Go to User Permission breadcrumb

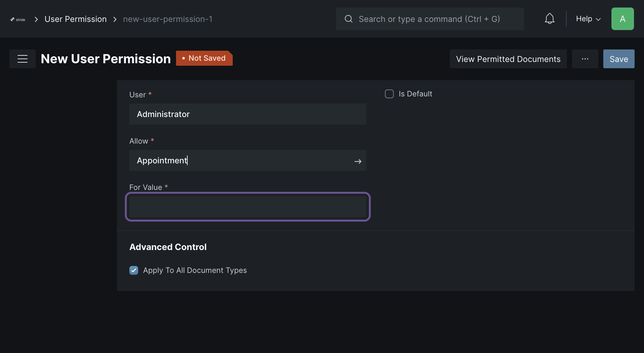coord(75,19)
